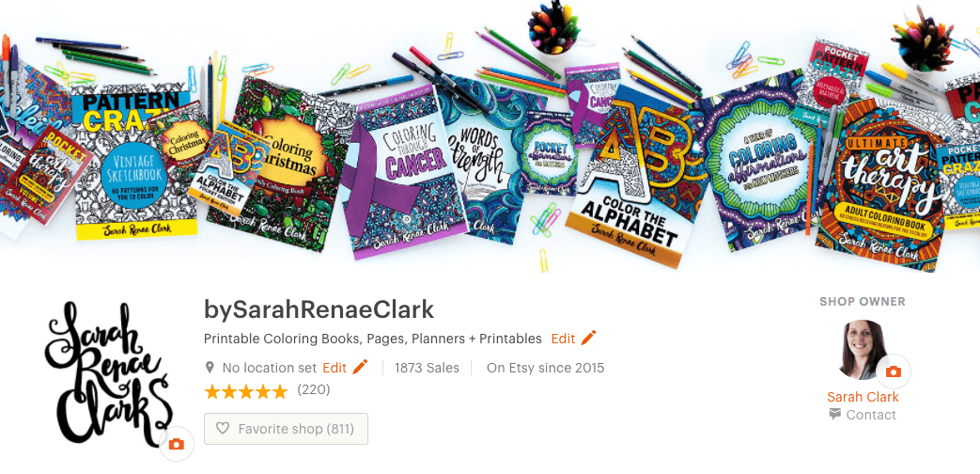This screenshot has height=474, width=980.
Task: Click pencil icon beside shop tagline Edit
Action: point(588,339)
